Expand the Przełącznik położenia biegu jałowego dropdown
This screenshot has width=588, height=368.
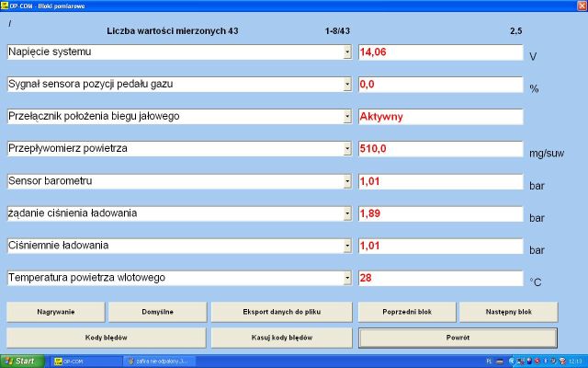347,117
